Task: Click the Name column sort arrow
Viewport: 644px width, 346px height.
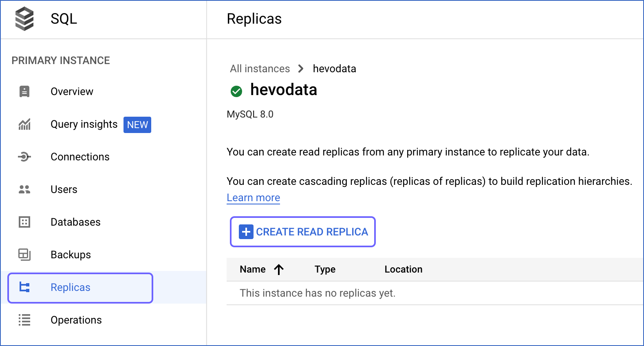Action: point(279,269)
